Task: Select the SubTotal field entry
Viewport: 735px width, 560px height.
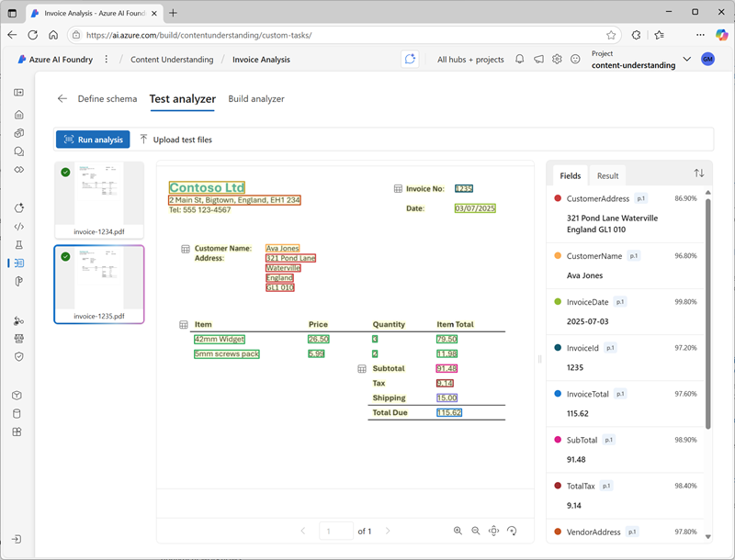Action: click(626, 450)
